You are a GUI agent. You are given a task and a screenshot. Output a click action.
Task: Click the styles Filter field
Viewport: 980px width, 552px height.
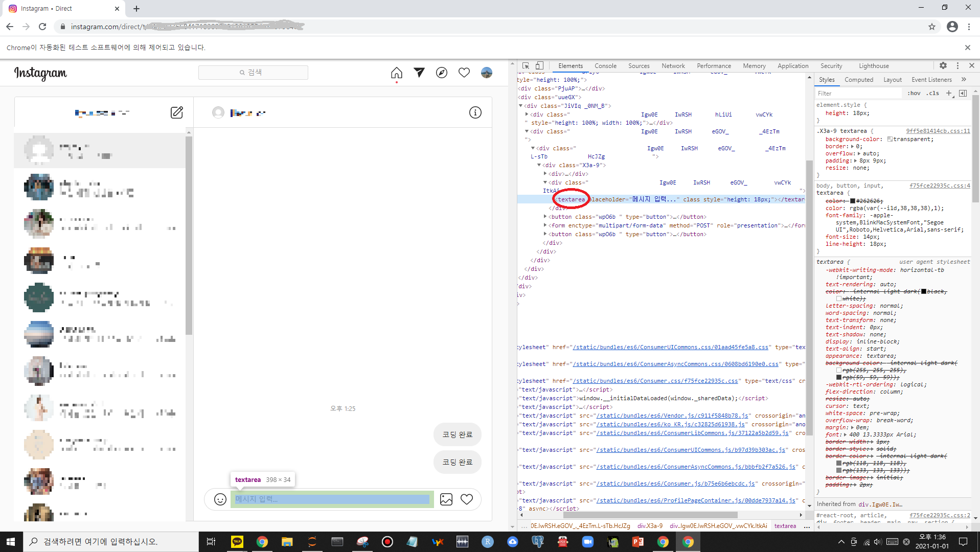(x=859, y=94)
